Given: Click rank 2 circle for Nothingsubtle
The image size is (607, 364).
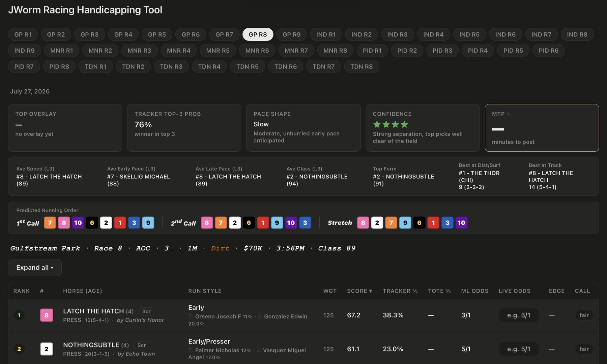Looking at the screenshot, I should [19, 349].
